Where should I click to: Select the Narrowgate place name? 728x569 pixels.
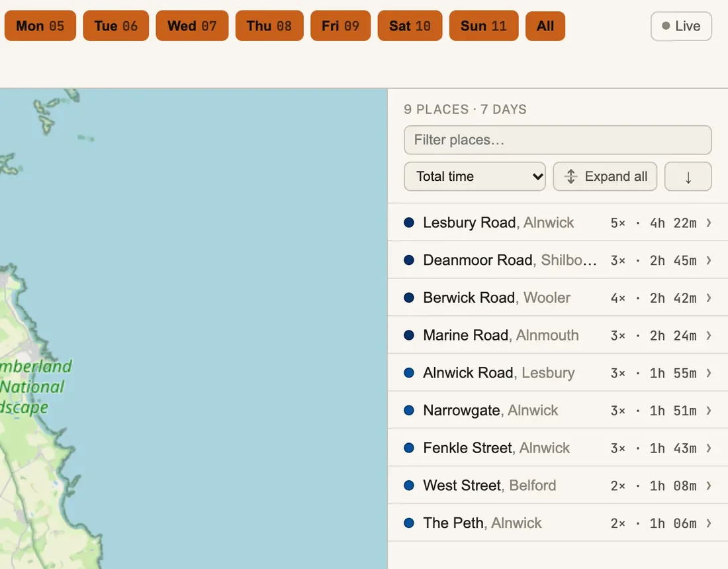tap(461, 411)
